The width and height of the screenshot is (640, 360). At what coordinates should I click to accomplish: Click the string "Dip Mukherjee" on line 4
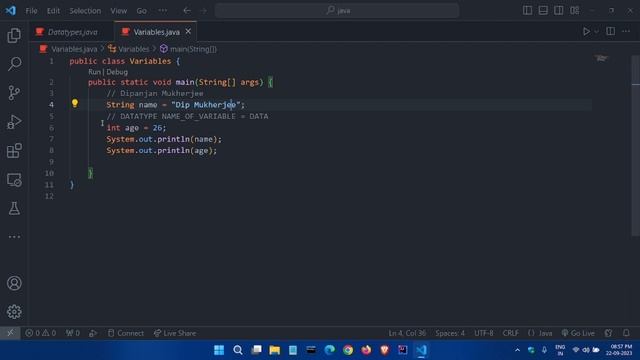point(206,105)
